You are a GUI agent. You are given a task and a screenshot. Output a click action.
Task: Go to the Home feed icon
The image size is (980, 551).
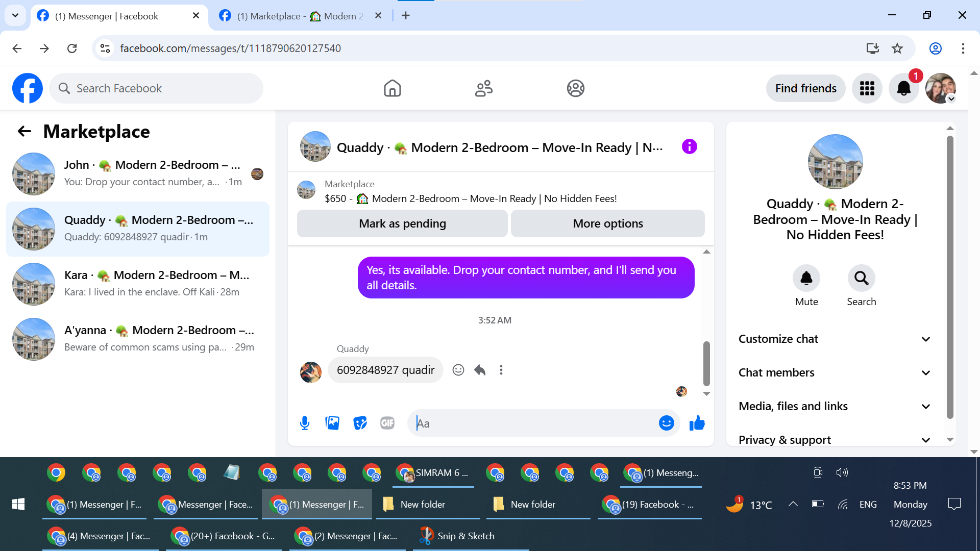coord(392,88)
